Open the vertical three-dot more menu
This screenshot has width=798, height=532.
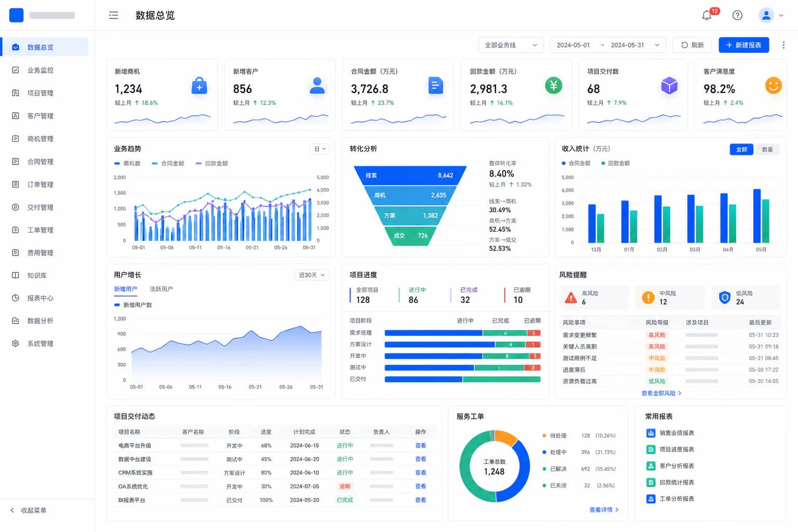783,45
